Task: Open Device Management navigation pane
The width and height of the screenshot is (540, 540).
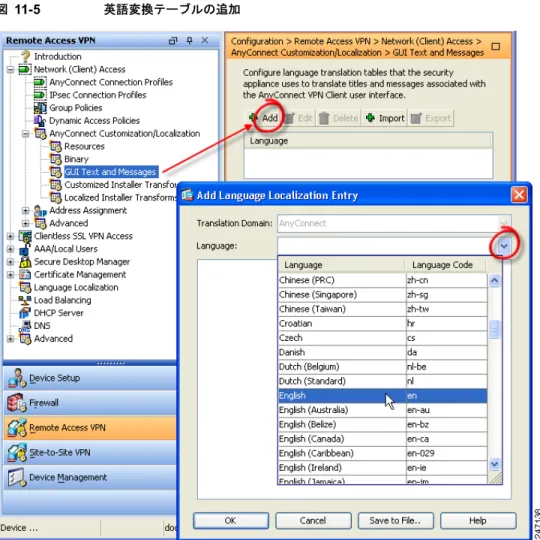Action: [90, 478]
